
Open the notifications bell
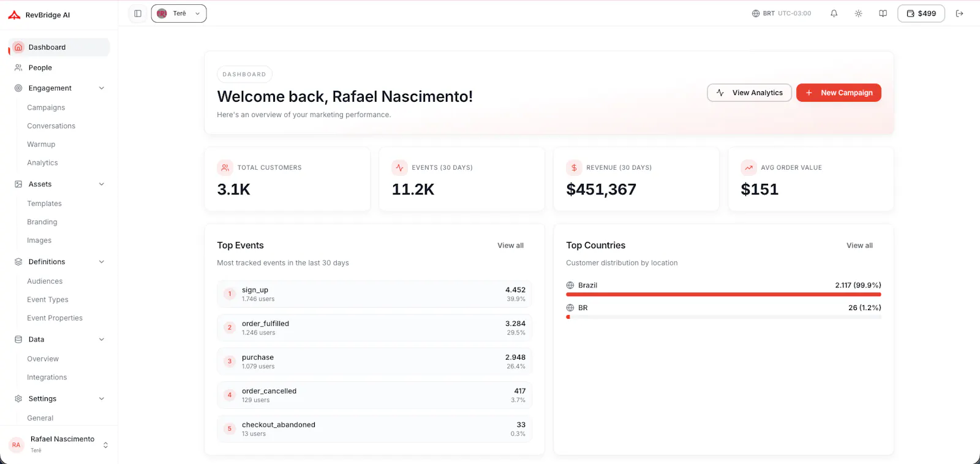pyautogui.click(x=834, y=13)
